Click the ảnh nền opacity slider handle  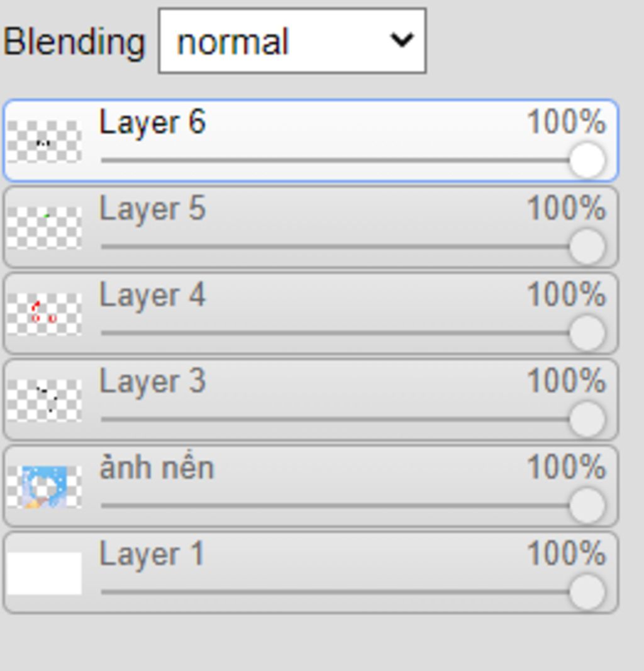[x=587, y=506]
